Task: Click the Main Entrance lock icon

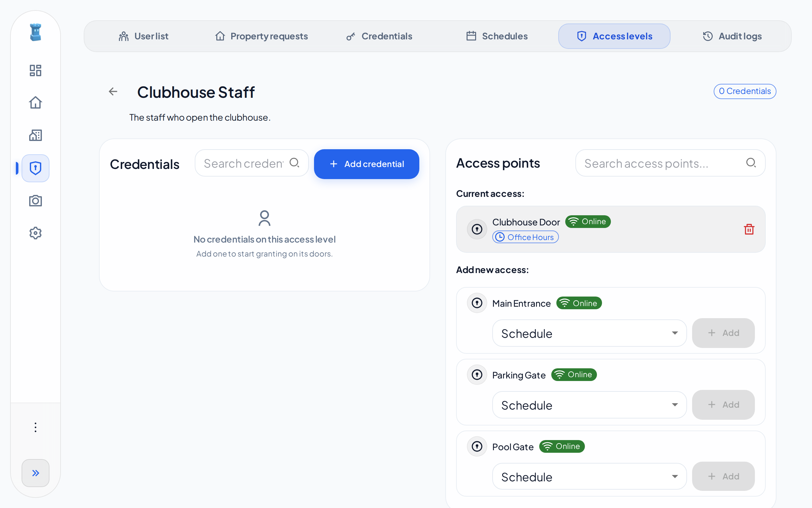Action: (x=477, y=303)
